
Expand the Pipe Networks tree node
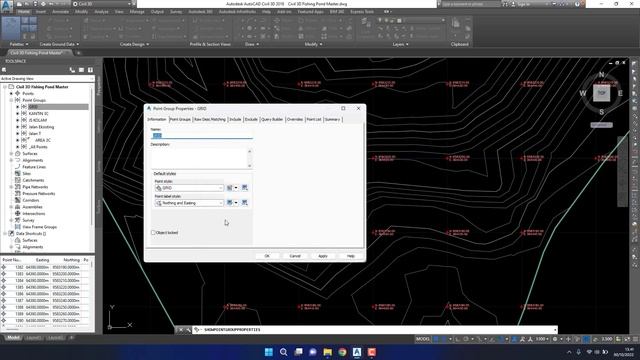point(11,187)
